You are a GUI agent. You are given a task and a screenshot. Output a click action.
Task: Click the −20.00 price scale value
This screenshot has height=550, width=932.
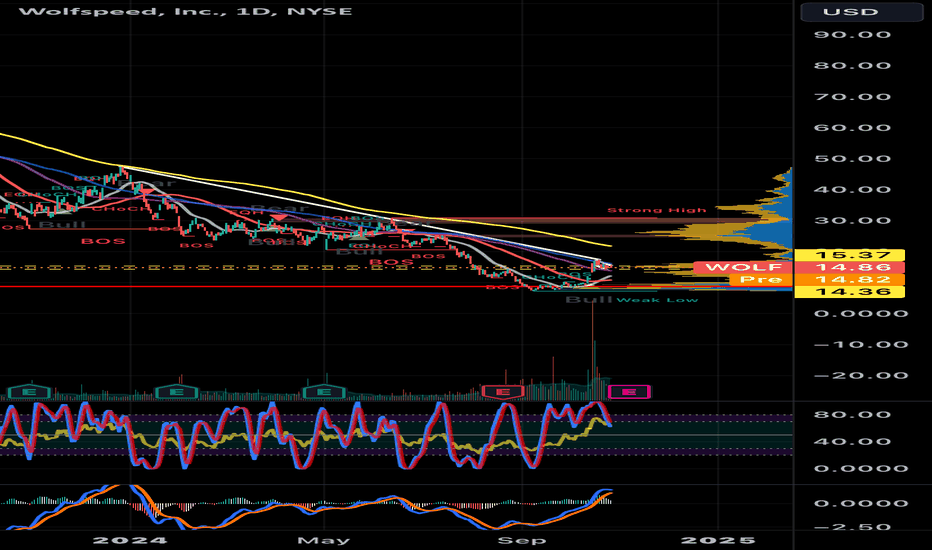(x=861, y=376)
